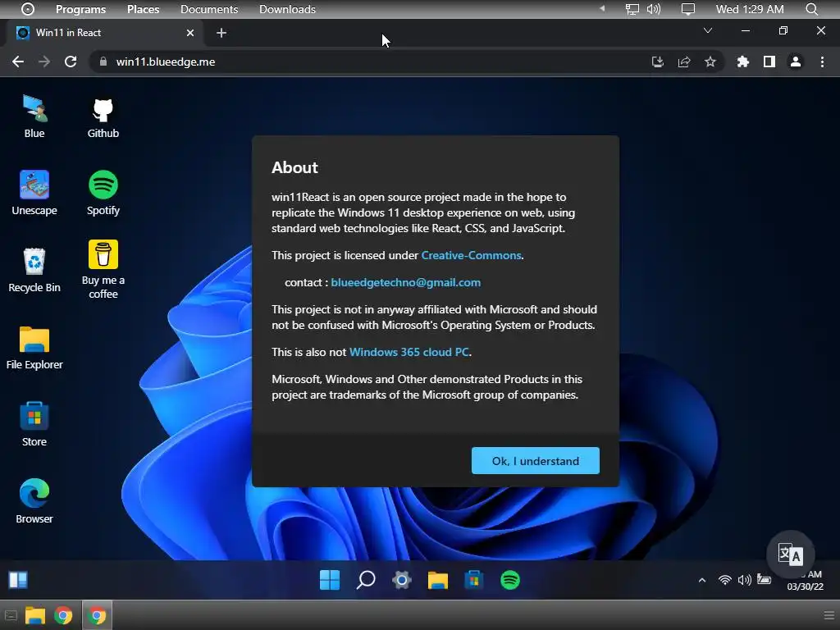
Task: Open the Chrome three-dot menu
Action: pos(822,62)
